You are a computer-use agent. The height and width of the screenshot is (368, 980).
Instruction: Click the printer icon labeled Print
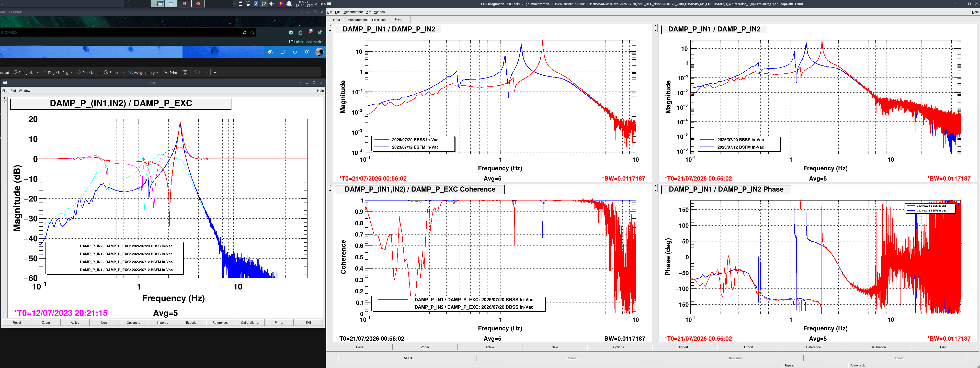[170, 72]
